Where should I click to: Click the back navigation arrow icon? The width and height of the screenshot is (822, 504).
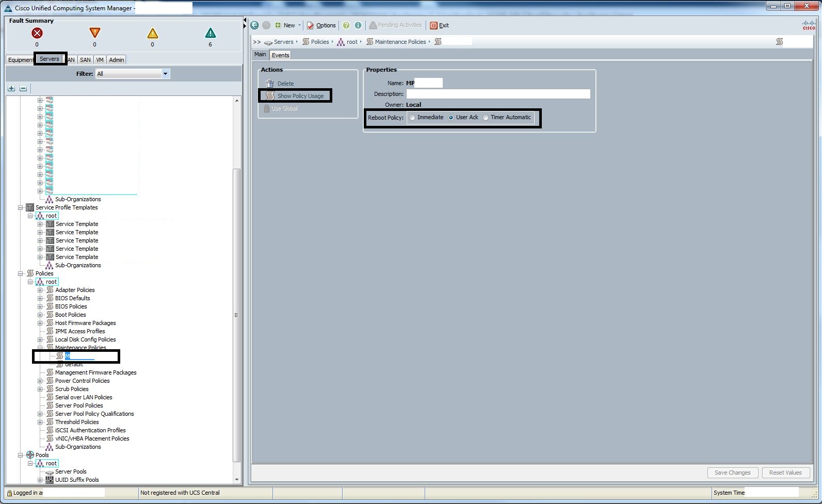(255, 25)
